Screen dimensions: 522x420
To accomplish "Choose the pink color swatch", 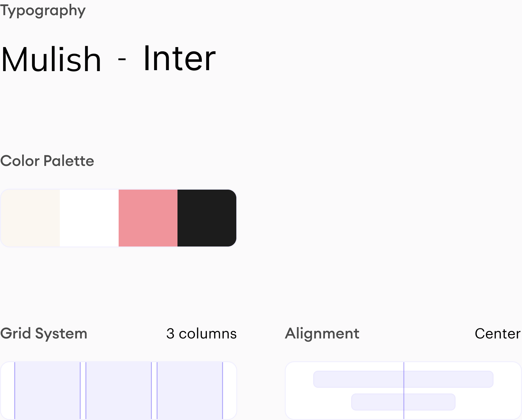I will pos(148,218).
